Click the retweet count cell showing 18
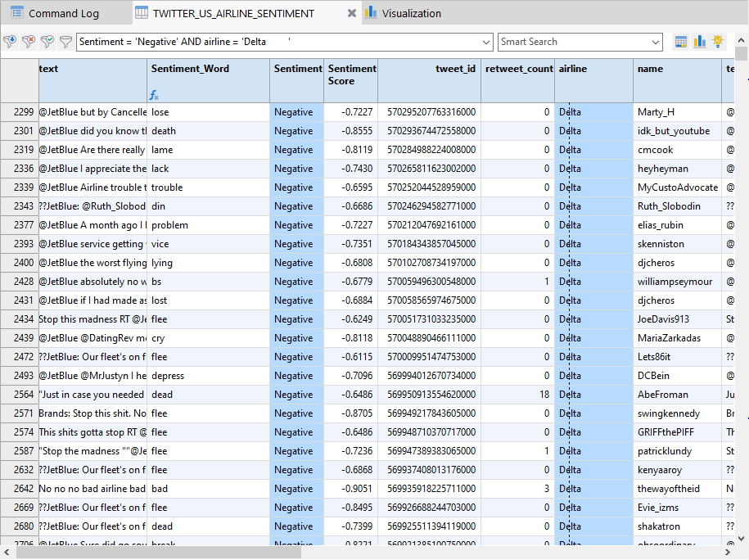 point(518,395)
